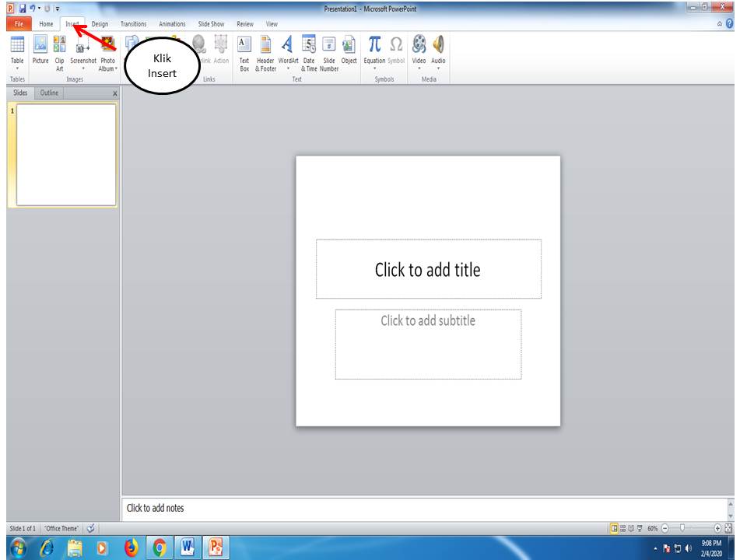The height and width of the screenshot is (560, 747).
Task: Switch to Reading View in status bar
Action: [x=631, y=528]
